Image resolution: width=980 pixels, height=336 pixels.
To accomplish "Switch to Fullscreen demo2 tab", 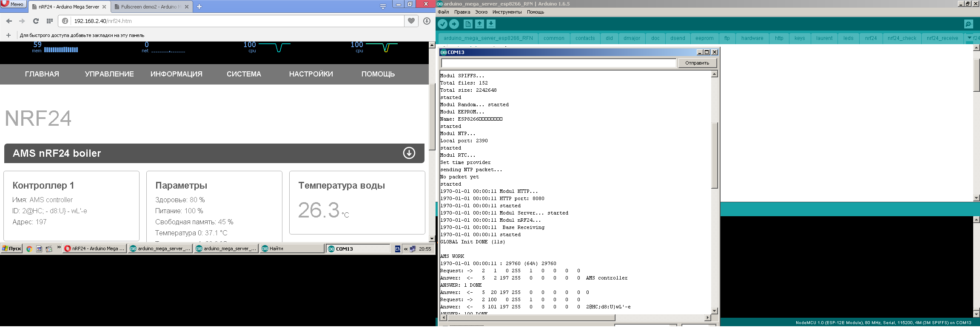I will 151,7.
